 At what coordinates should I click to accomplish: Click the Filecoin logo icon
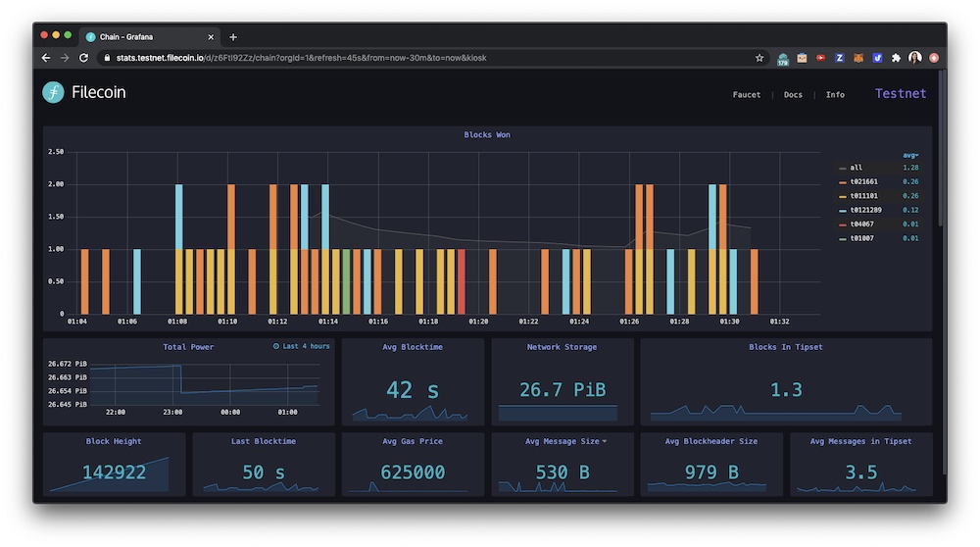tap(53, 93)
